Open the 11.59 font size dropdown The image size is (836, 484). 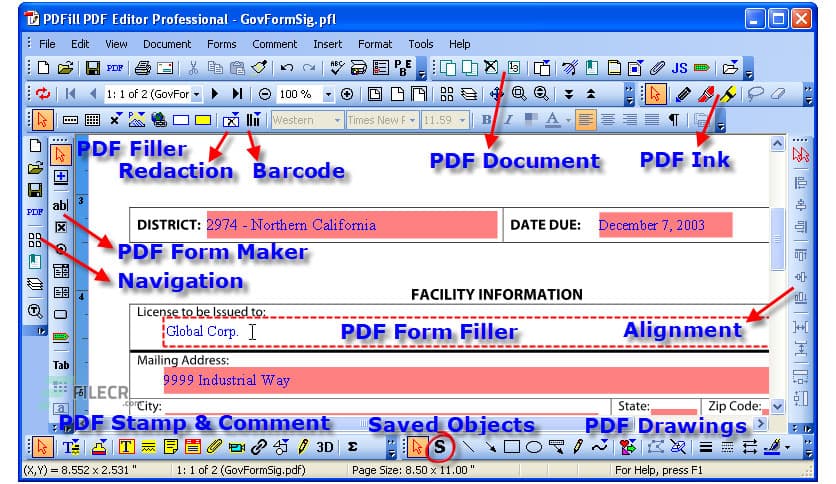[x=462, y=120]
